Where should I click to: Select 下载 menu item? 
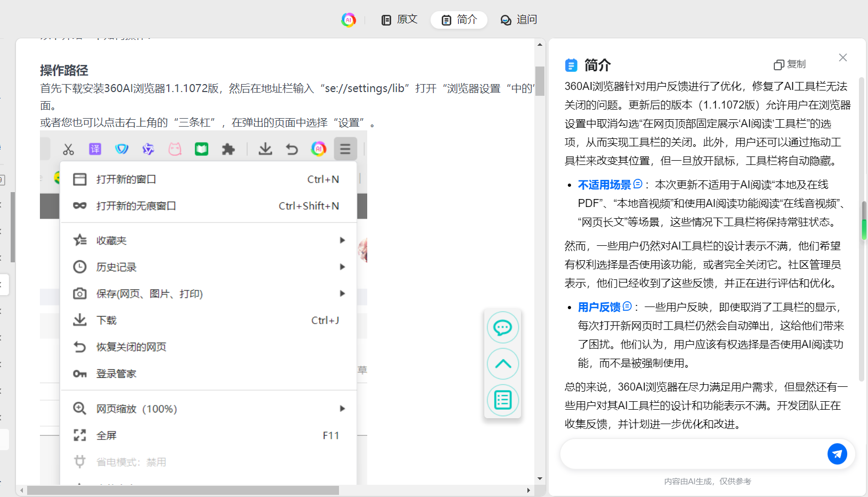[209, 320]
